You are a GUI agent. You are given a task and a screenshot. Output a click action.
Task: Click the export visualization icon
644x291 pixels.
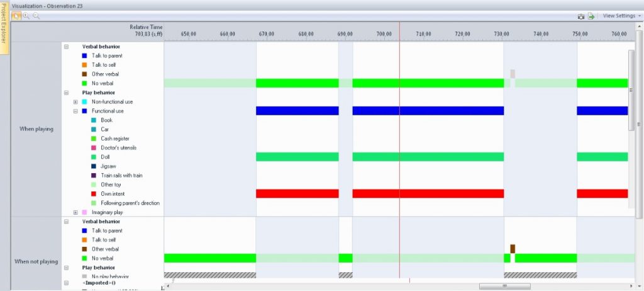(591, 16)
